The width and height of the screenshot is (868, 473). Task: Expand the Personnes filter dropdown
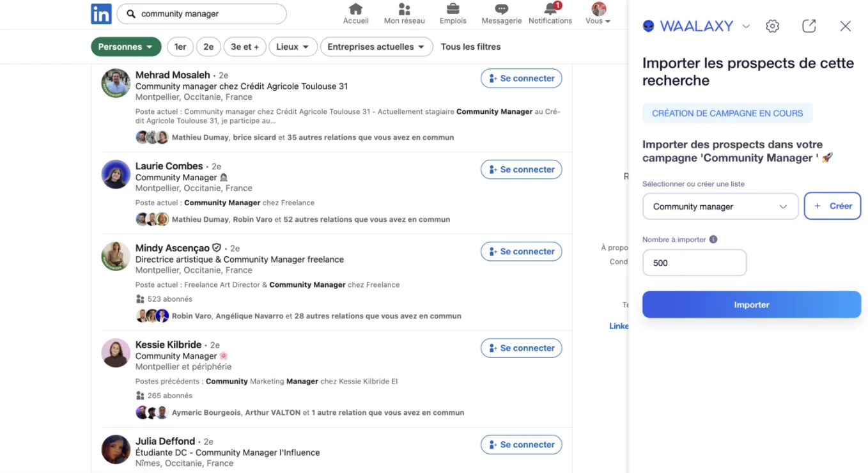(126, 47)
